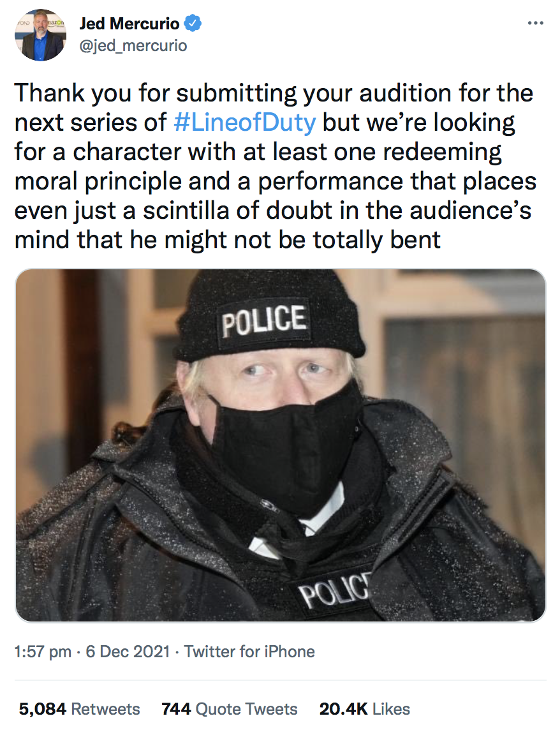The image size is (560, 730).
Task: Open the #LineofDuty hashtag
Action: pos(244,123)
